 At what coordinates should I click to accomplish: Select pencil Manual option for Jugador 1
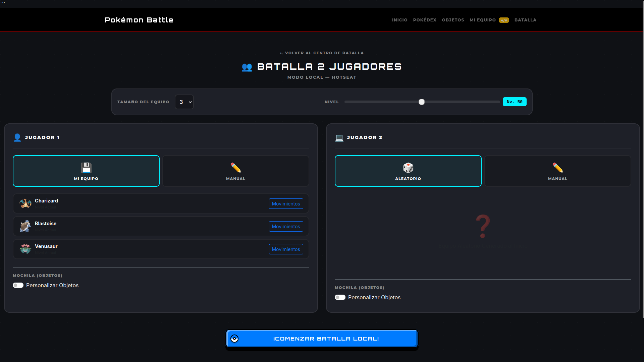[x=236, y=171]
